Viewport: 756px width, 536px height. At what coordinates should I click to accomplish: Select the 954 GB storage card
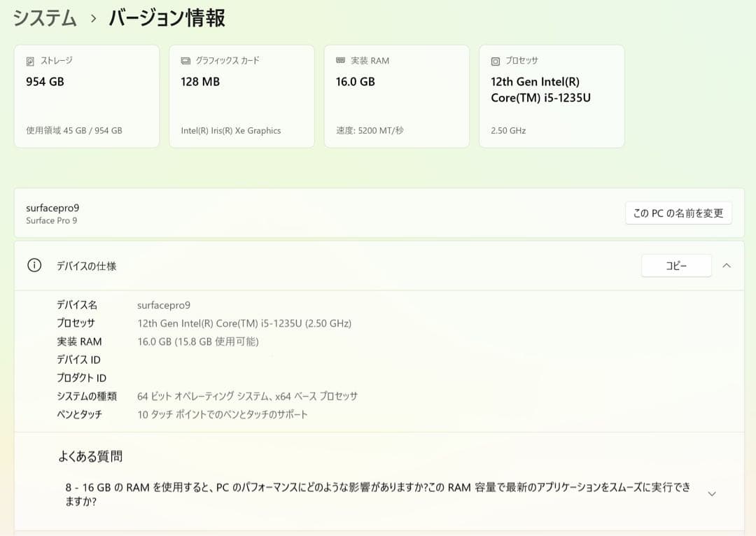tap(86, 96)
